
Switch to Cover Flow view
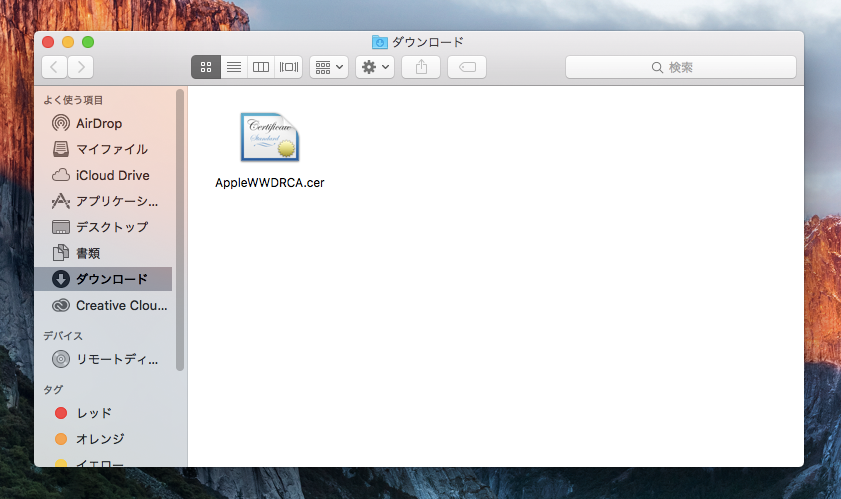[x=289, y=67]
